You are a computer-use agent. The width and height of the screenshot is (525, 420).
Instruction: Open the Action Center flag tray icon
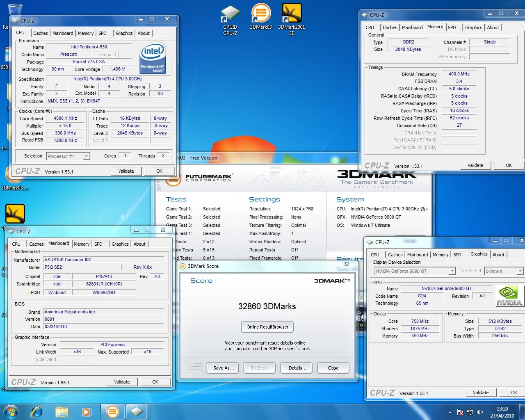(x=460, y=412)
